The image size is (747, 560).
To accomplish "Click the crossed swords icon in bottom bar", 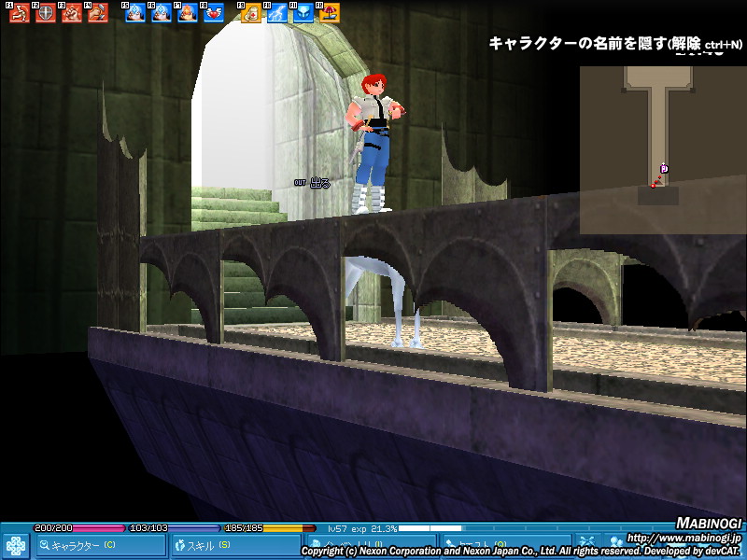I will 587,543.
